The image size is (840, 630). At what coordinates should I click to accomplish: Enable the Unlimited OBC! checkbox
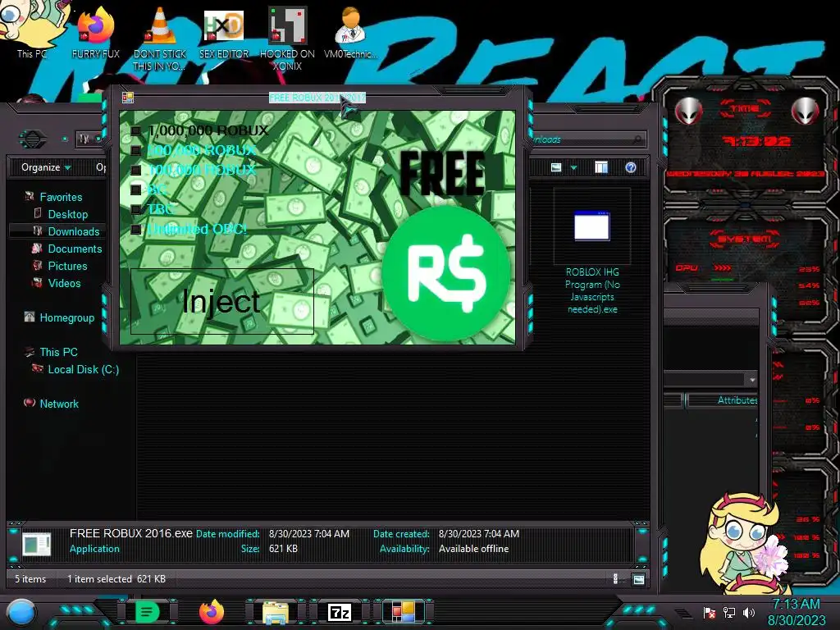[136, 230]
